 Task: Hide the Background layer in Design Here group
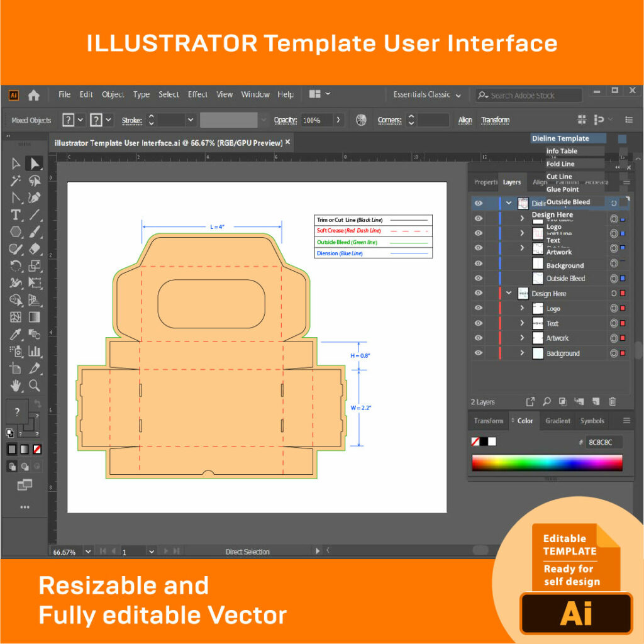[x=478, y=353]
